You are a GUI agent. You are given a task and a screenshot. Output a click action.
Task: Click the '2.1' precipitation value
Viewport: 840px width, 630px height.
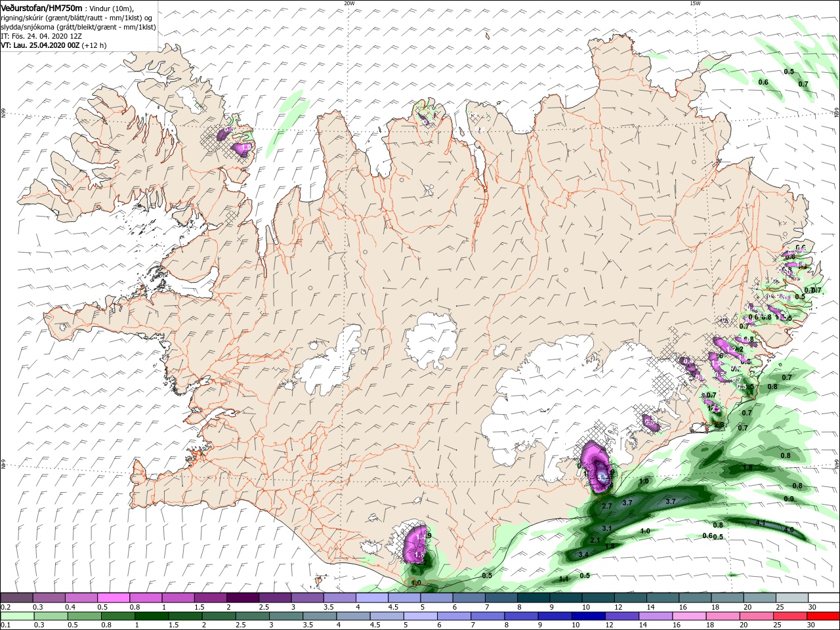point(595,540)
